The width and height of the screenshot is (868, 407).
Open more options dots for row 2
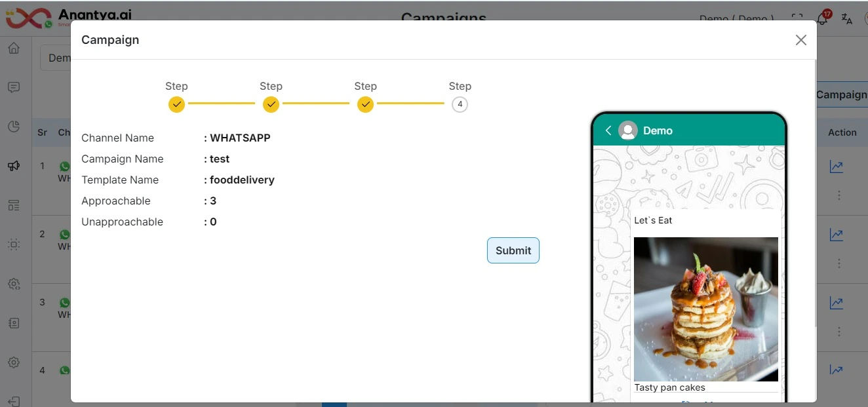pyautogui.click(x=839, y=263)
